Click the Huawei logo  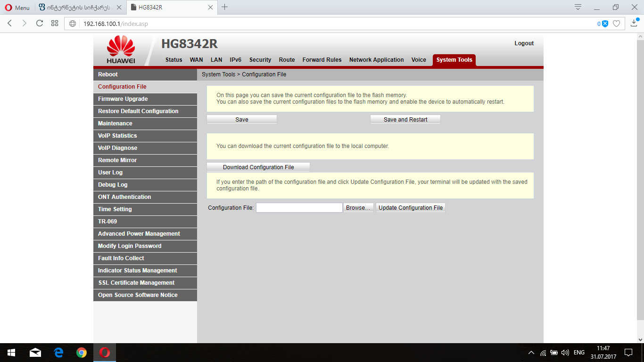[121, 49]
